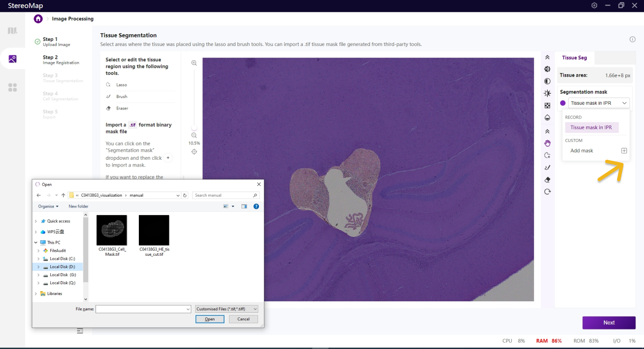Click the zoom in magnifier icon
The width and height of the screenshot is (644, 349).
coord(194,63)
